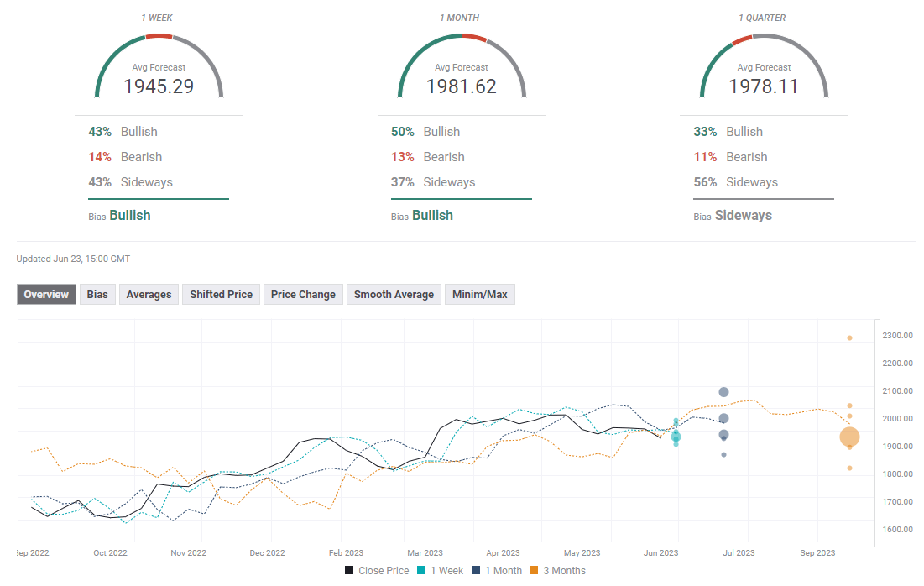The height and width of the screenshot is (586, 924).
Task: Open the Smooth Average tab
Action: (x=394, y=295)
